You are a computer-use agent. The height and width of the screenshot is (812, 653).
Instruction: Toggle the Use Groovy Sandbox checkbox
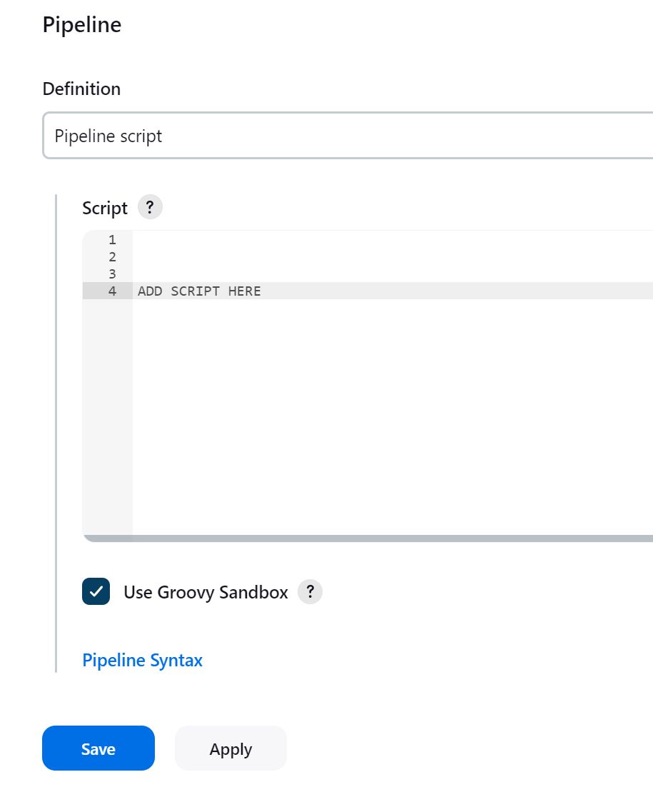(x=96, y=592)
